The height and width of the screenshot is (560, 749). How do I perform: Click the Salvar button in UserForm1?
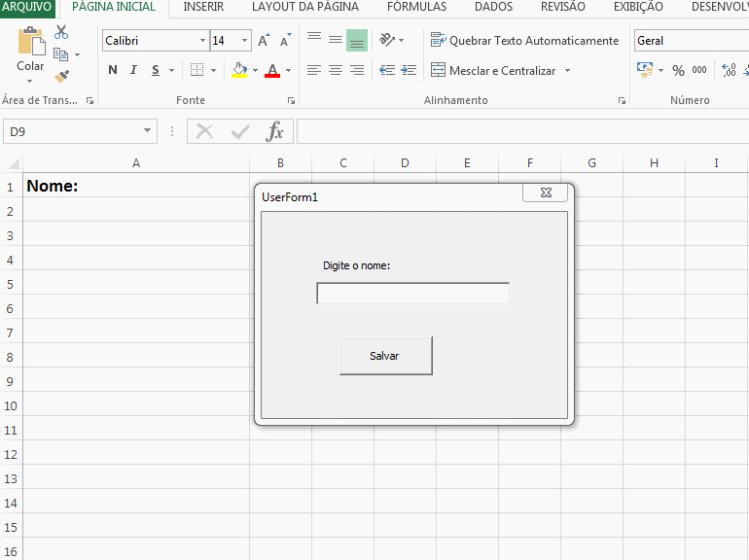click(386, 356)
